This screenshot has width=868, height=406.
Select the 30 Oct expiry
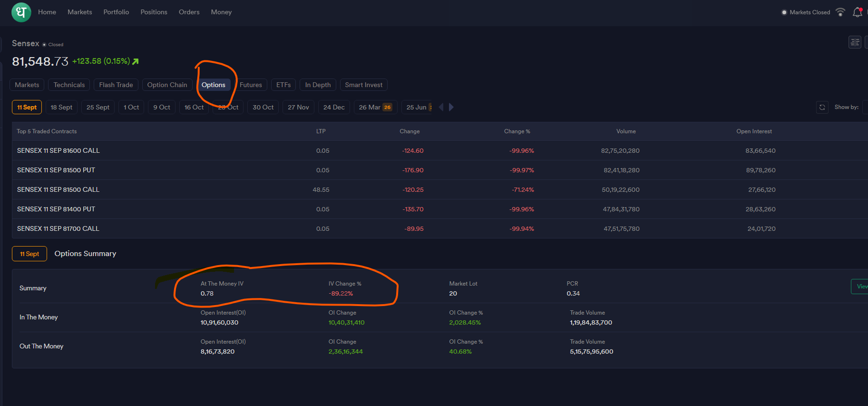tap(263, 107)
